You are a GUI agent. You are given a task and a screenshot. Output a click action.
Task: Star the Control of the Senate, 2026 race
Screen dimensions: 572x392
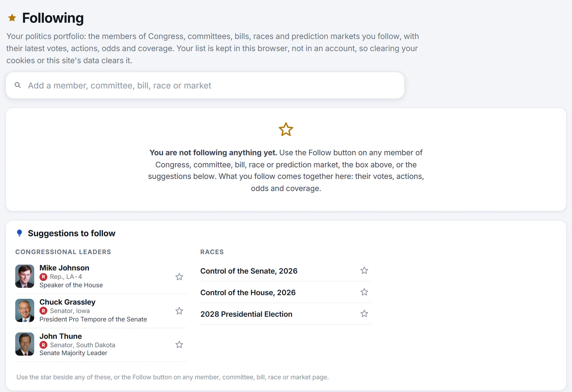tap(364, 271)
